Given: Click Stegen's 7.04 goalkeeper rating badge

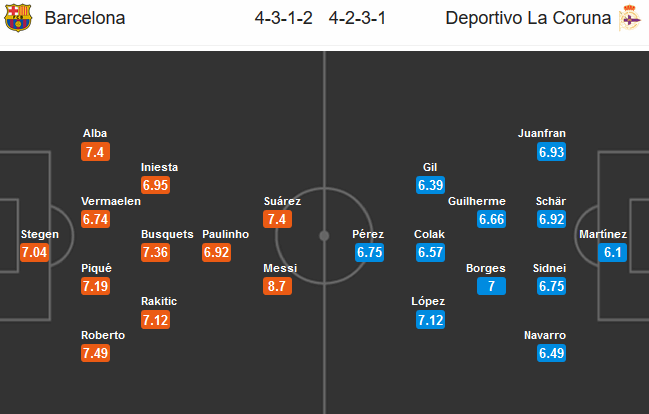Looking at the screenshot, I should 34,252.
